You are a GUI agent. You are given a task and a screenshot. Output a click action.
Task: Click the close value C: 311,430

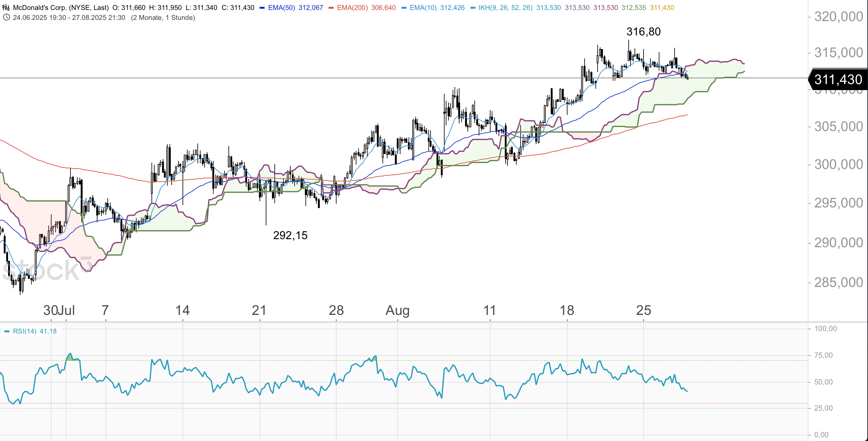238,7
